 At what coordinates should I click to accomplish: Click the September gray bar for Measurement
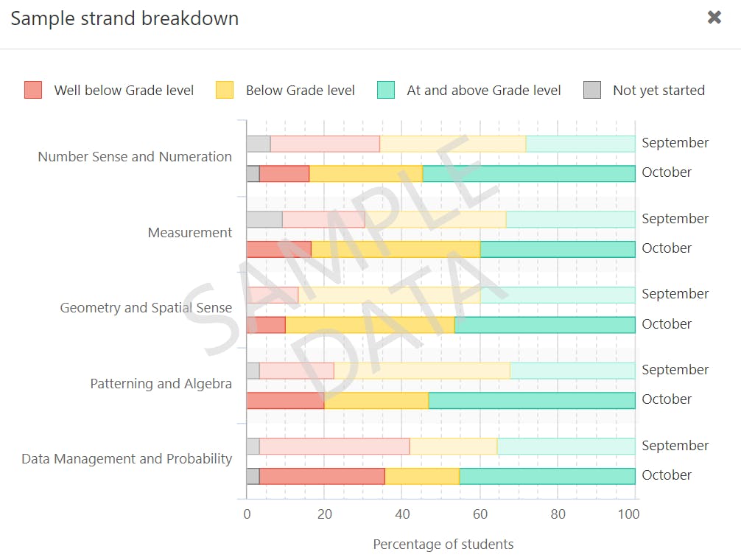coord(264,219)
